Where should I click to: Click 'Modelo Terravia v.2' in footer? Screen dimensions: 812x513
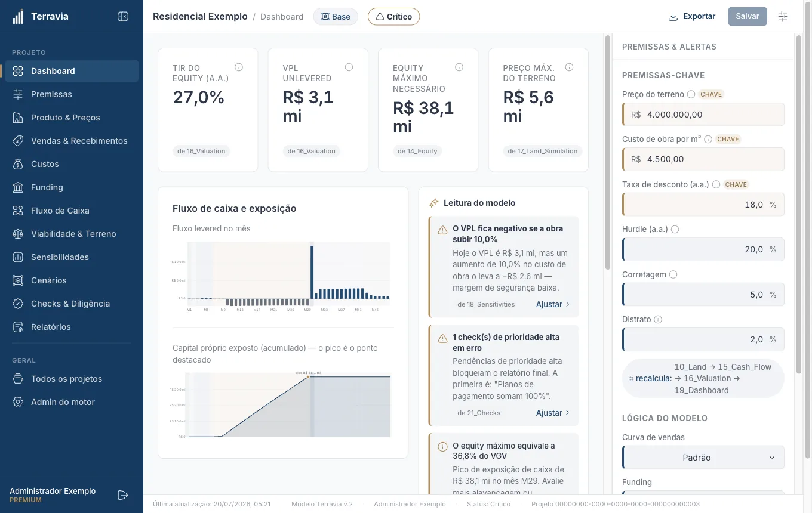tap(322, 504)
